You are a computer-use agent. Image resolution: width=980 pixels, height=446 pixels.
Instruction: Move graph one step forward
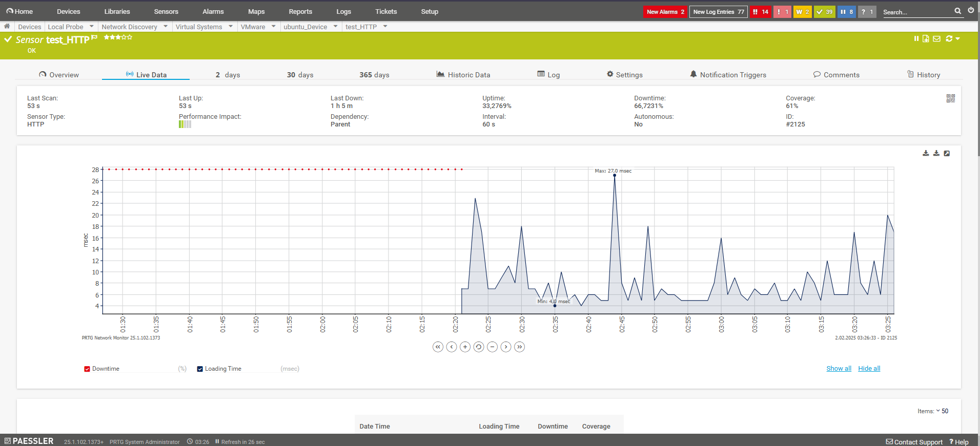pos(506,347)
